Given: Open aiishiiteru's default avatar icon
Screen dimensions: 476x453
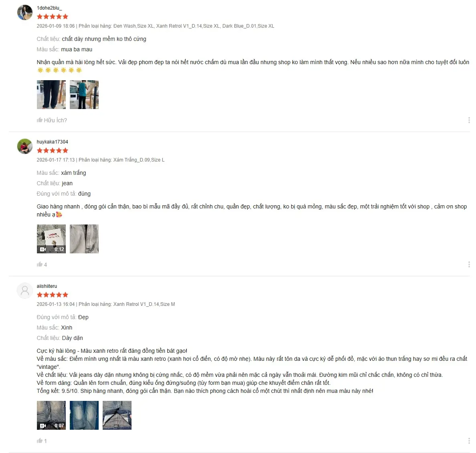Looking at the screenshot, I should point(25,291).
